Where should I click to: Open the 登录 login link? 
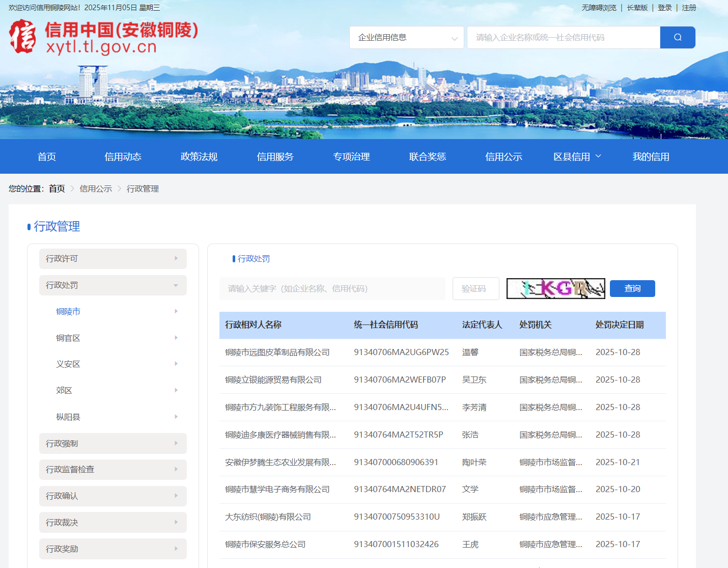[665, 8]
